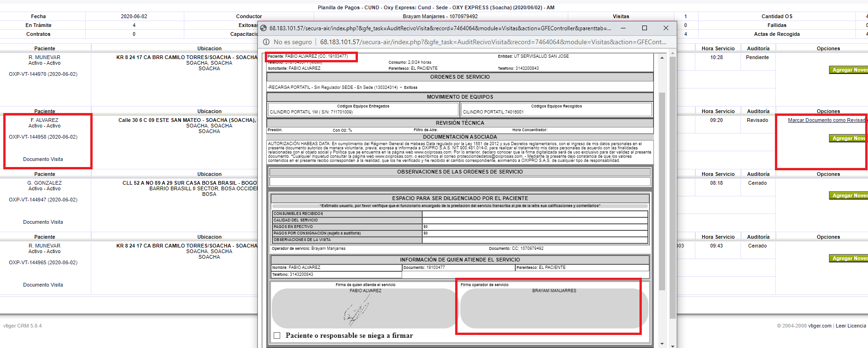This screenshot has height=348, width=868.
Task: Click 'vtiger CRM 5.0.4' footer text
Action: (x=22, y=326)
